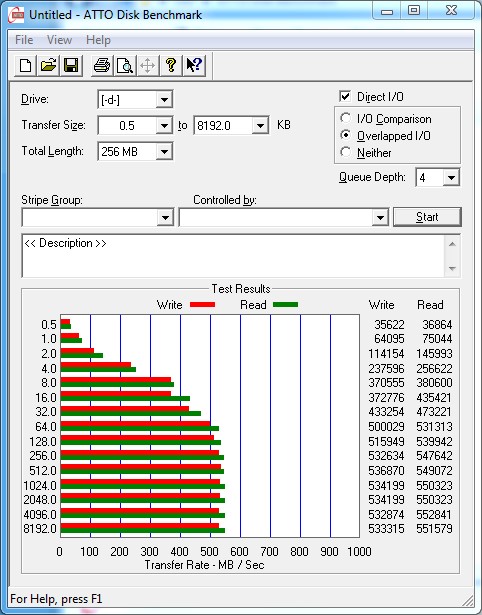Click the yellow question mark About icon
482x615 pixels.
pos(171,65)
